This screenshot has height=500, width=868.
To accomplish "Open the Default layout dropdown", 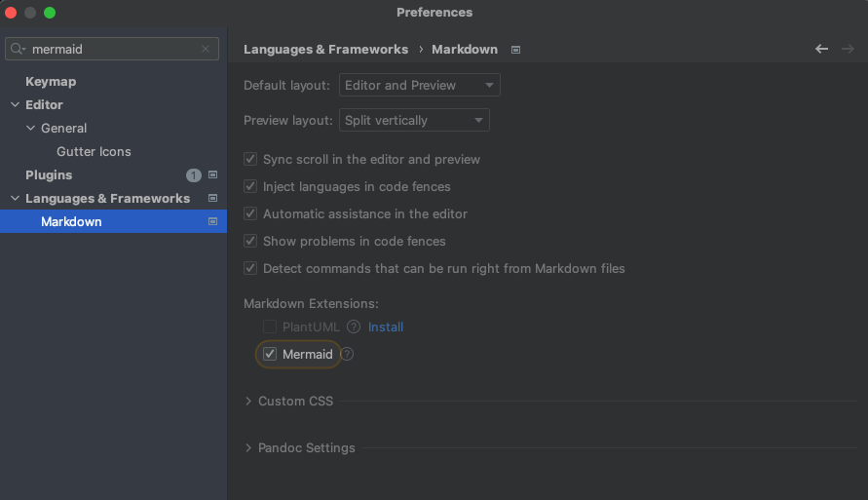I will click(419, 86).
